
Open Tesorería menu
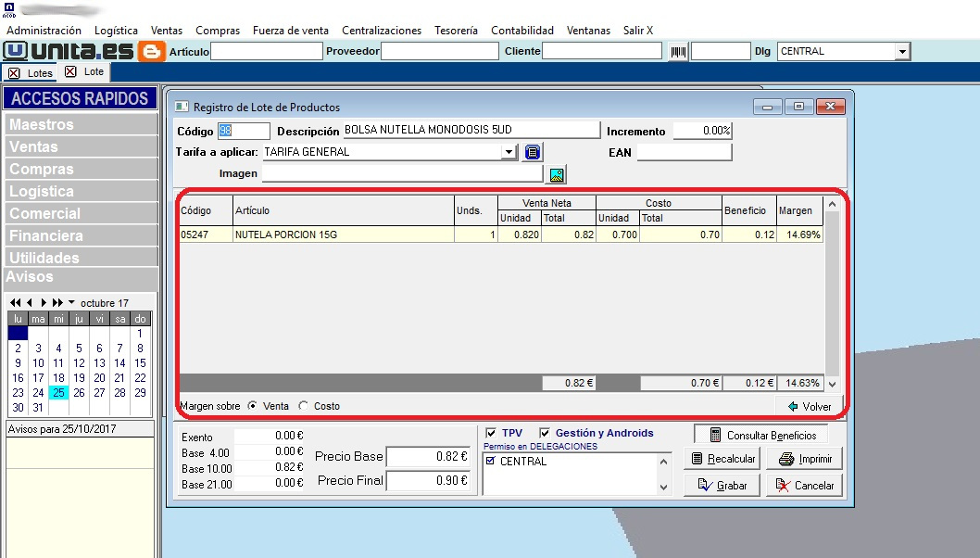point(457,30)
